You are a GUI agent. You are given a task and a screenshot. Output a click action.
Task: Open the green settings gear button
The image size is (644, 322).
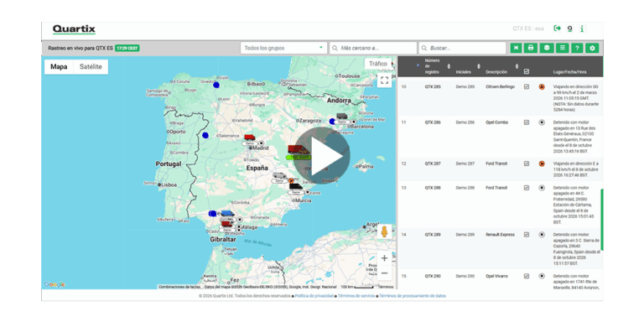click(x=592, y=48)
